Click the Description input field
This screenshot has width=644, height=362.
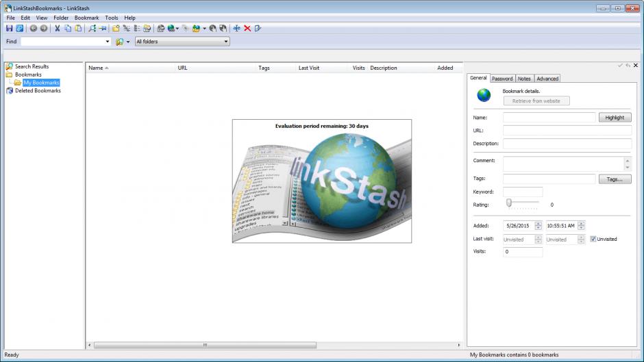tap(567, 144)
